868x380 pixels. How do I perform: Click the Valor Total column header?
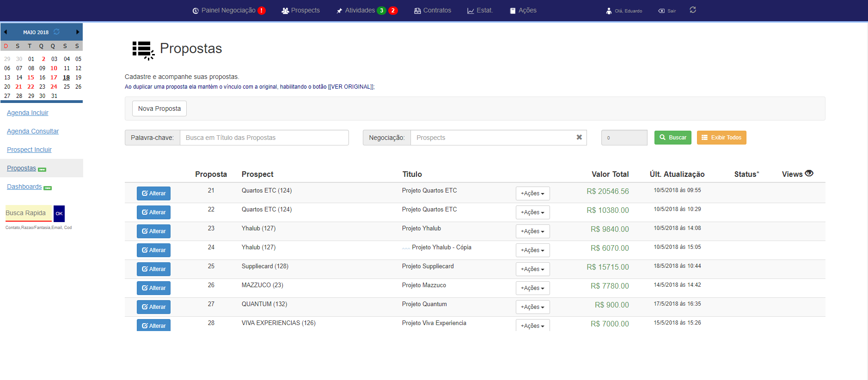click(x=610, y=174)
